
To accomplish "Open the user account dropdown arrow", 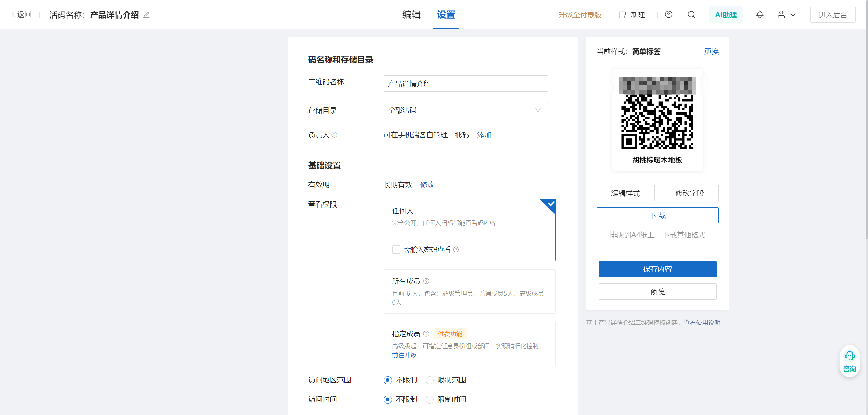I will click(793, 15).
